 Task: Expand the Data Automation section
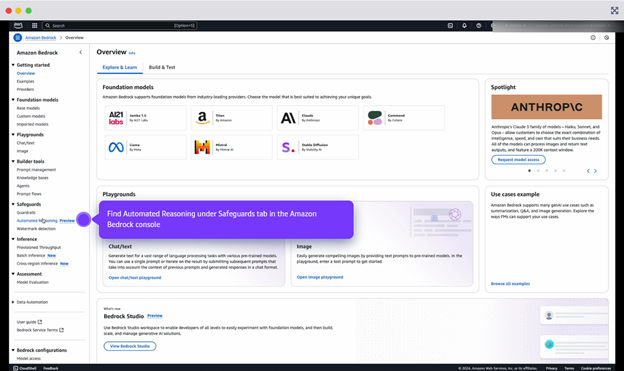click(13, 302)
